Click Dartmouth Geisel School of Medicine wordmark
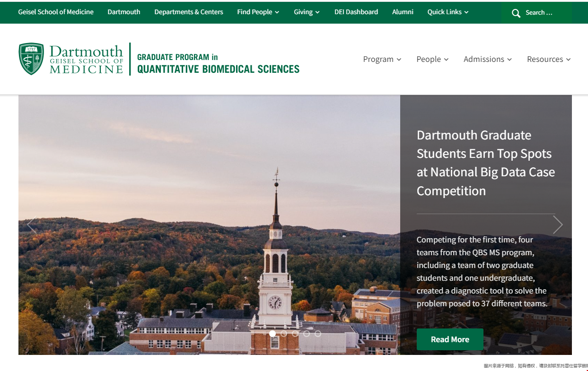Viewport: 588px width, 371px height. (x=86, y=60)
